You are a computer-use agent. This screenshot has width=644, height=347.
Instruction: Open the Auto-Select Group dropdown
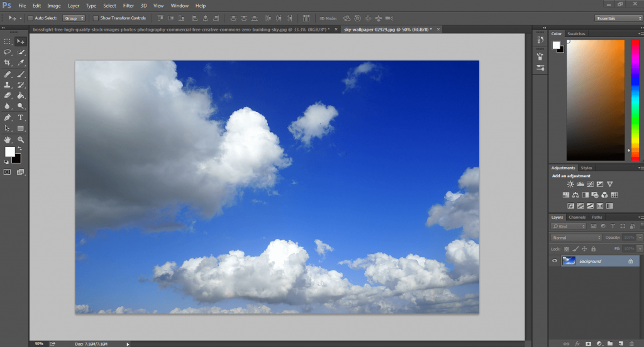tap(74, 18)
